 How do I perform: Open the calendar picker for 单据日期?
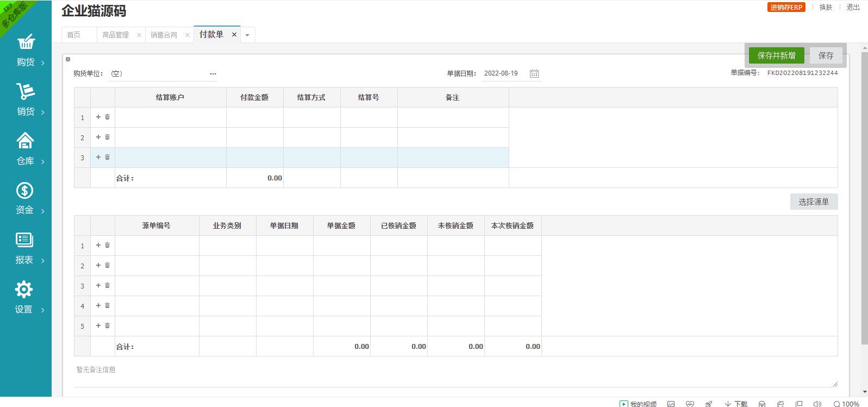coord(534,73)
